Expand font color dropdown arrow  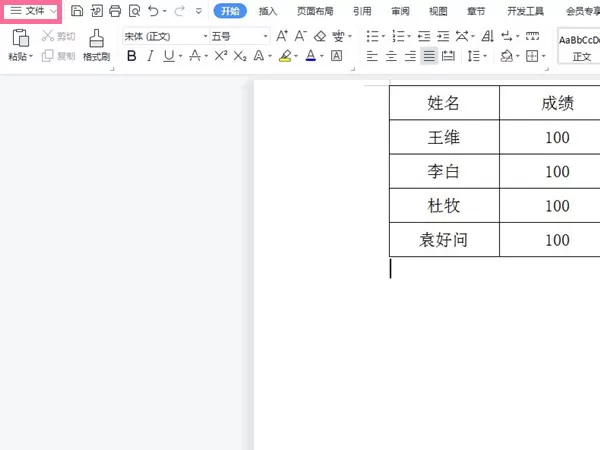pos(322,56)
